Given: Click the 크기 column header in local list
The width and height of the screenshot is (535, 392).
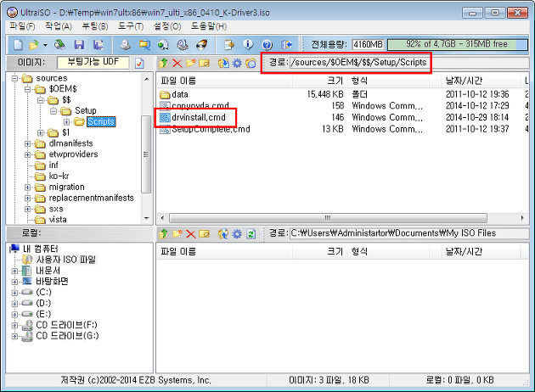Looking at the screenshot, I should 319,251.
